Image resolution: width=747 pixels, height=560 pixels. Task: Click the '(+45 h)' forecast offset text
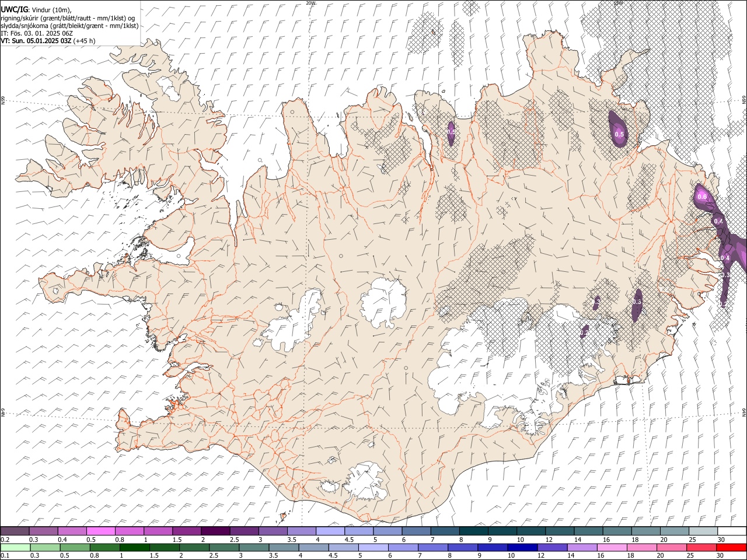[x=84, y=41]
